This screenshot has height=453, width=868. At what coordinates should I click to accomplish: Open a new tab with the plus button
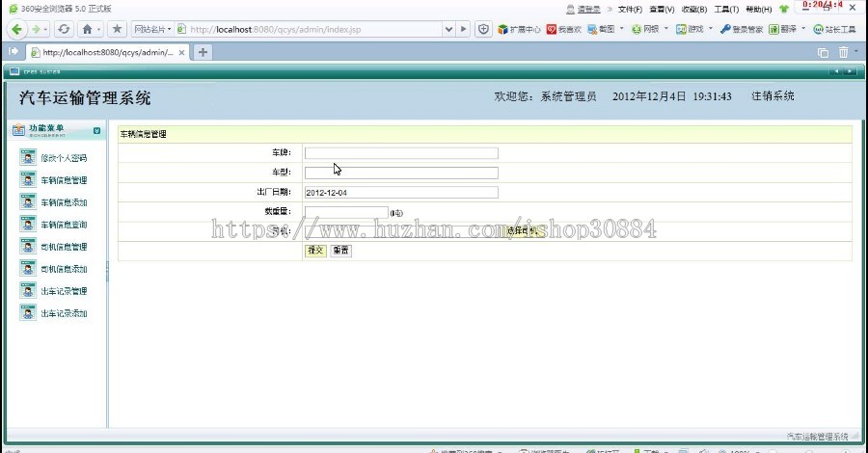tap(203, 52)
